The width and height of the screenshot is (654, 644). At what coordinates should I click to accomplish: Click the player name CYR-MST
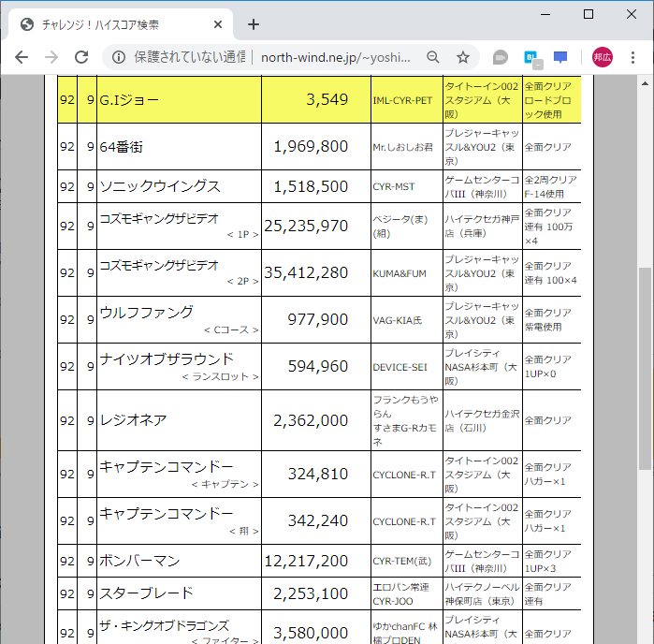point(394,186)
